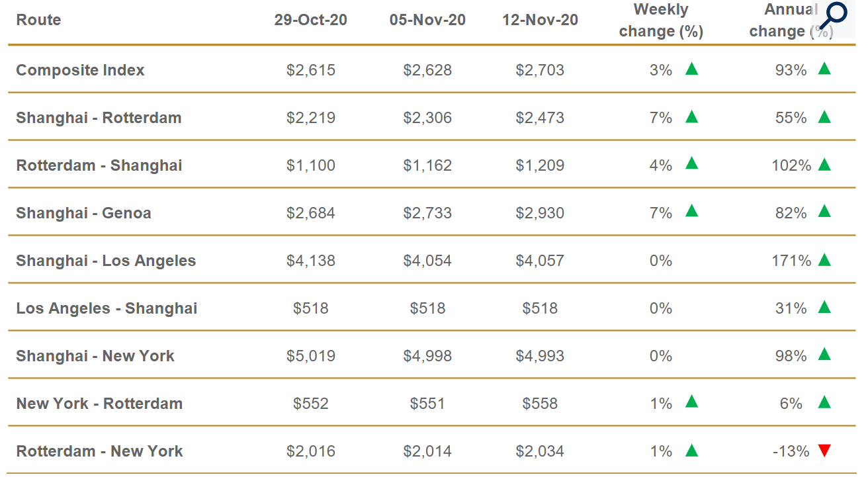Click the magnifier zoom icon

[x=837, y=15]
